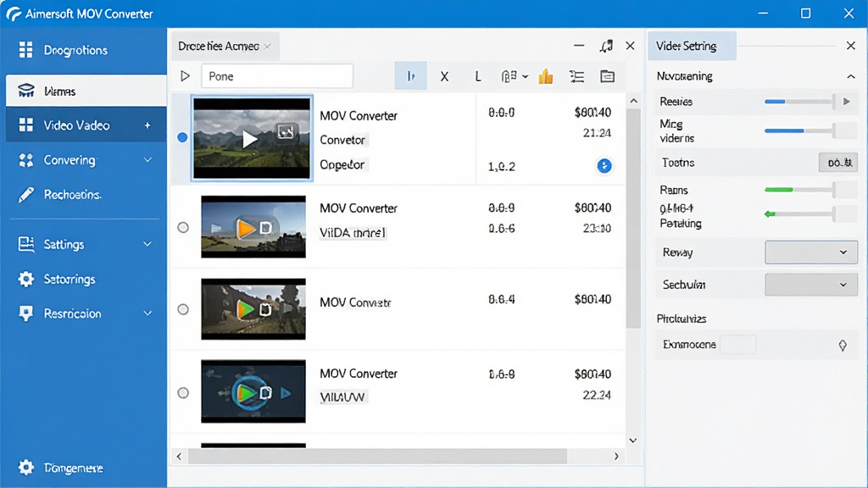The image size is (868, 488).
Task: Add new item with Video Vadeo plus icon
Action: [147, 125]
